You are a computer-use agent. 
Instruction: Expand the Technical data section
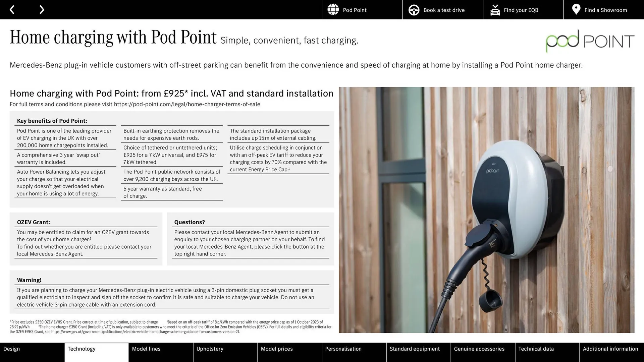[x=536, y=349]
